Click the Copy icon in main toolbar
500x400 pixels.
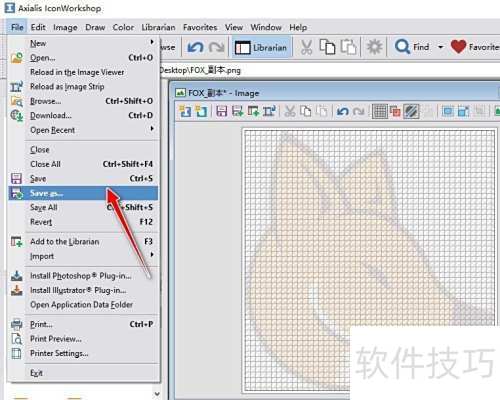point(327,47)
